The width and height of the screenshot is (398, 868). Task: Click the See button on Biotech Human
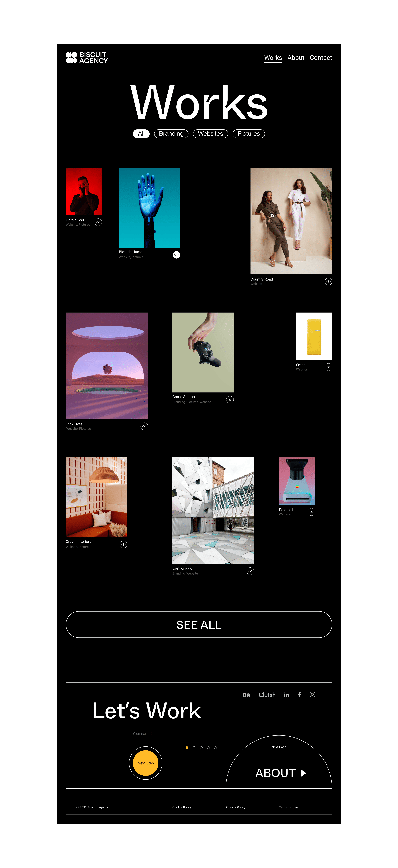(176, 255)
